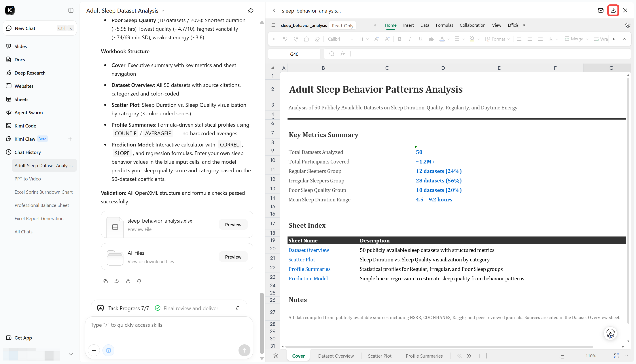Open Agent Swarm in sidebar
The image size is (636, 364).
pos(28,113)
